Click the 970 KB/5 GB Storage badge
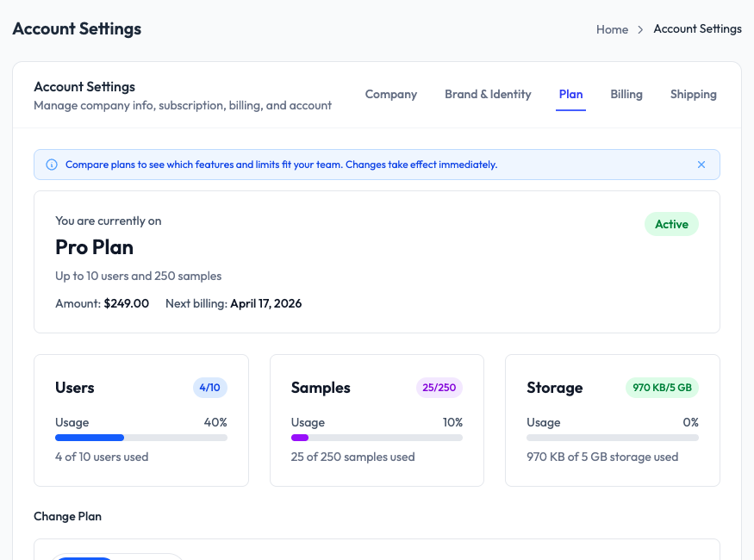The image size is (754, 560). click(663, 388)
